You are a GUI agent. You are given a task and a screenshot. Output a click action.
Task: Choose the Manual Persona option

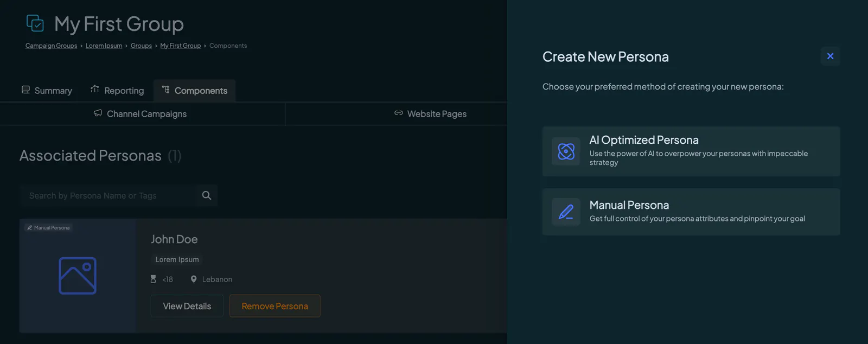point(691,212)
